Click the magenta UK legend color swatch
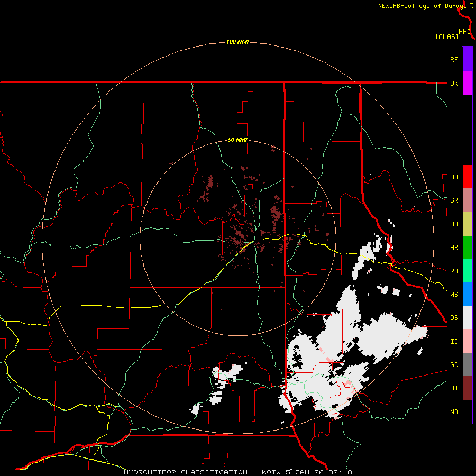The height and width of the screenshot is (476, 476). click(467, 83)
